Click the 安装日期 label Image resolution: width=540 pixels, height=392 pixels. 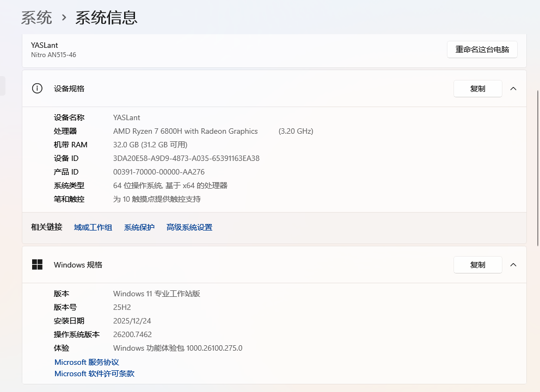69,321
